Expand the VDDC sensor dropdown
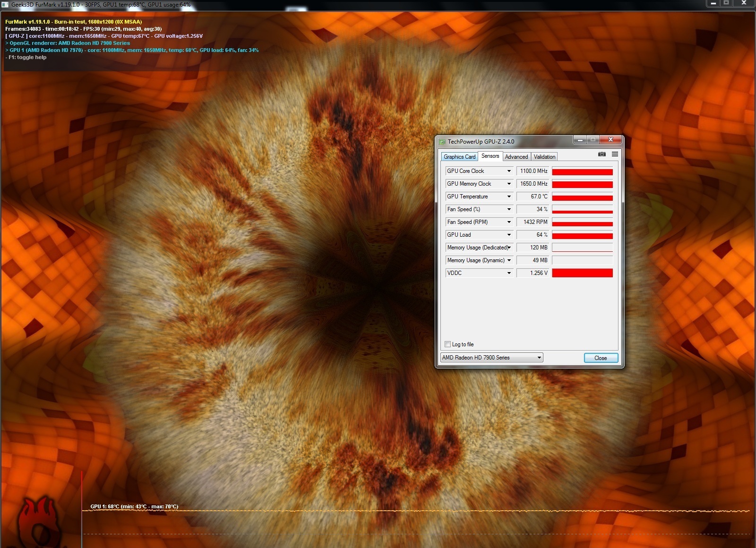 tap(509, 273)
